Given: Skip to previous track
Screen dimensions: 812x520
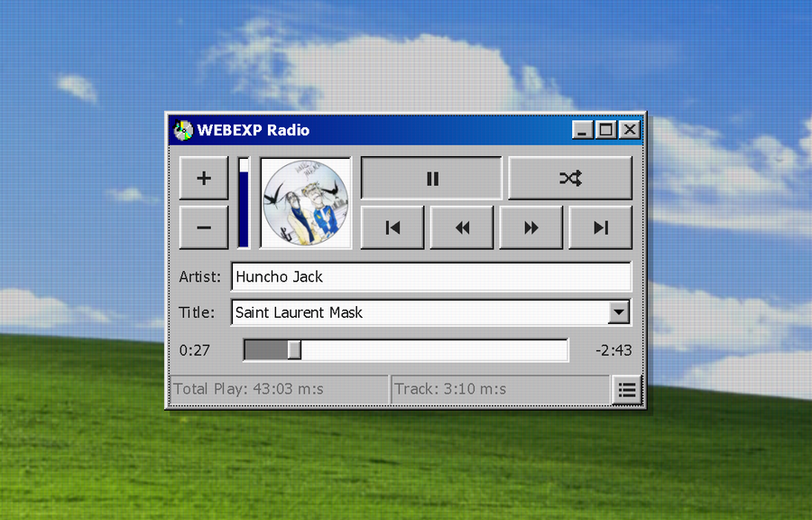Looking at the screenshot, I should click(392, 227).
